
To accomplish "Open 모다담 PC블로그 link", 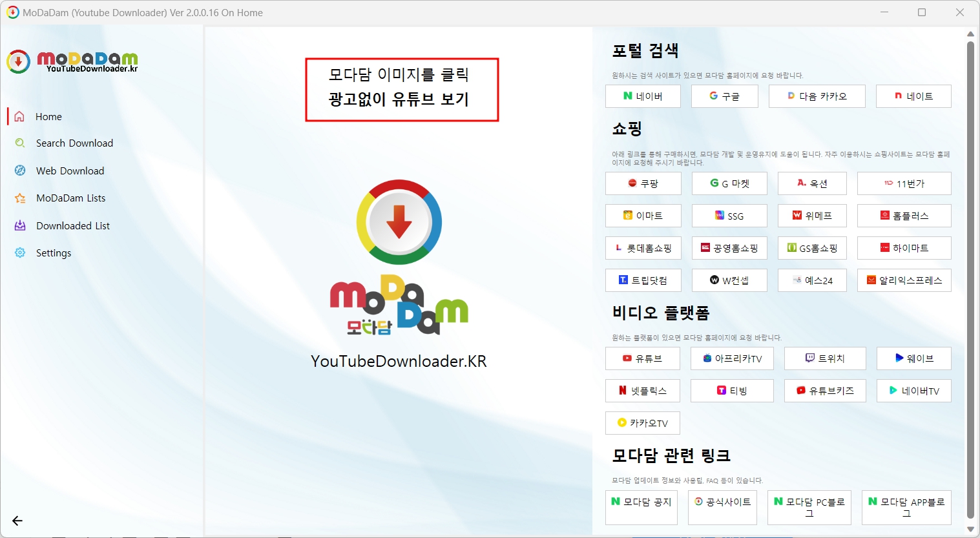I will point(809,507).
